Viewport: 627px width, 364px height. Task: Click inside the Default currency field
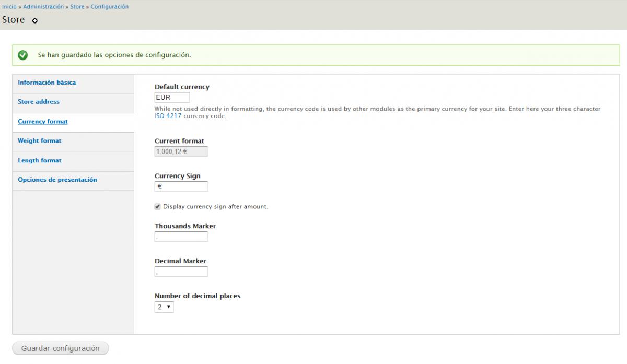click(x=171, y=97)
